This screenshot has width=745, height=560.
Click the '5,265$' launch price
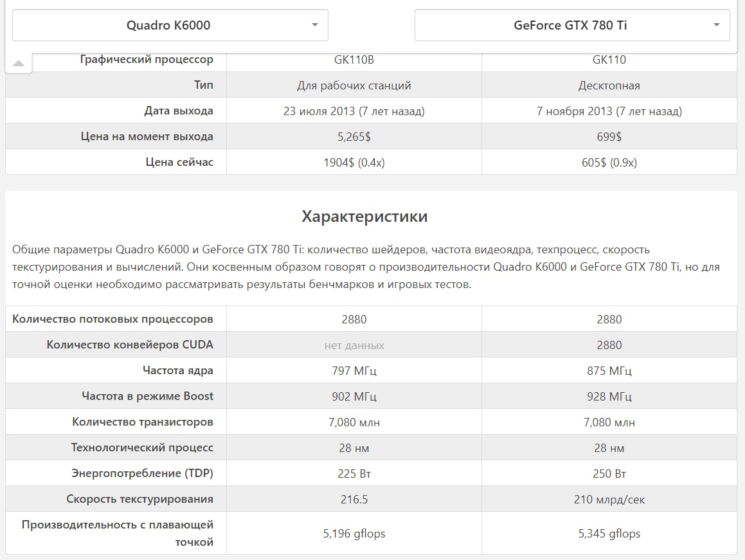click(x=354, y=137)
